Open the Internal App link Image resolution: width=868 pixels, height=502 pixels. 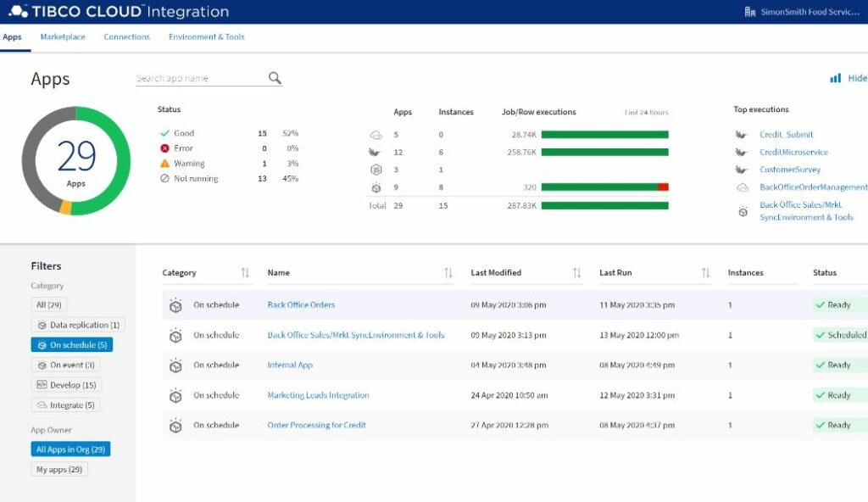tap(290, 365)
